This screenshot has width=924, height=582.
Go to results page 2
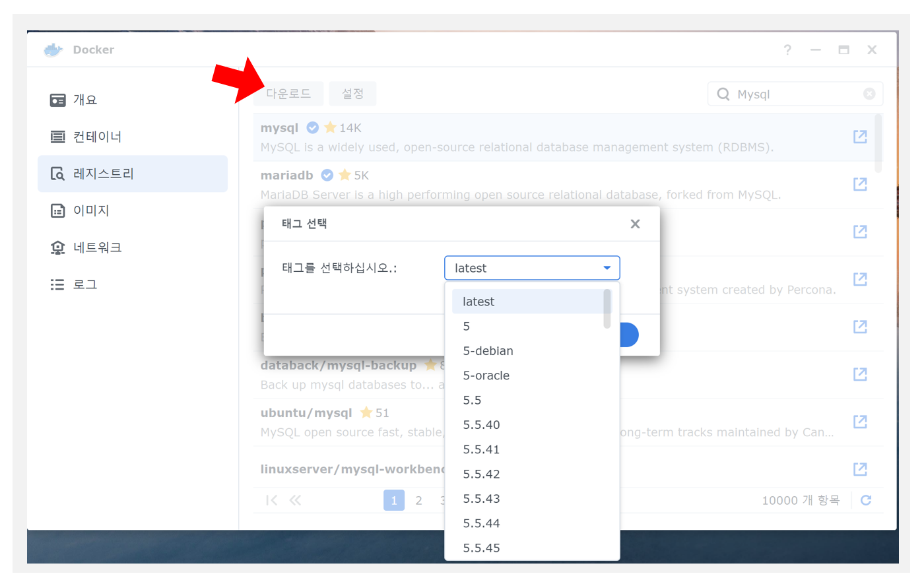(418, 500)
